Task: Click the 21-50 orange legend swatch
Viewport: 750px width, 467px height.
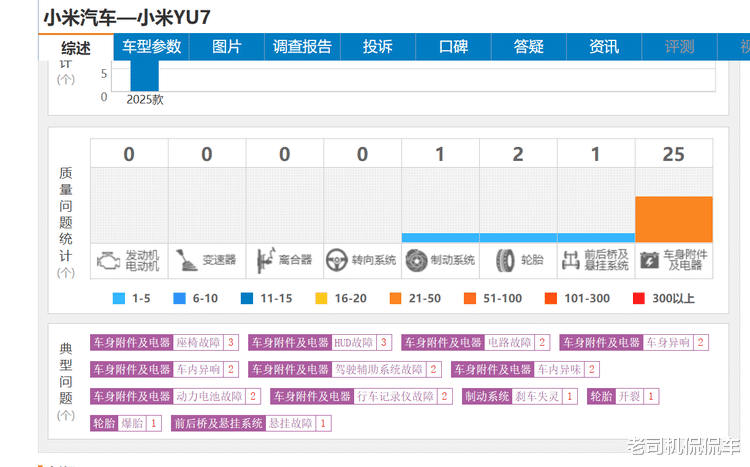Action: point(396,299)
